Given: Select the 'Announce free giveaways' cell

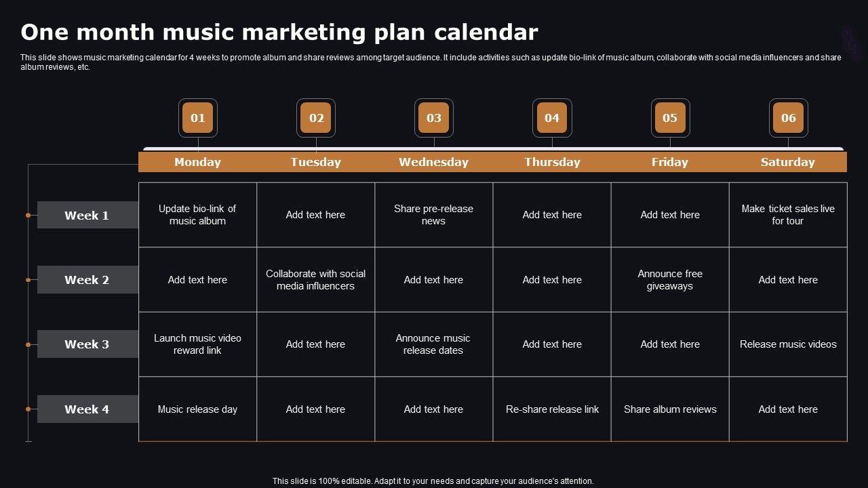Looking at the screenshot, I should point(670,280).
